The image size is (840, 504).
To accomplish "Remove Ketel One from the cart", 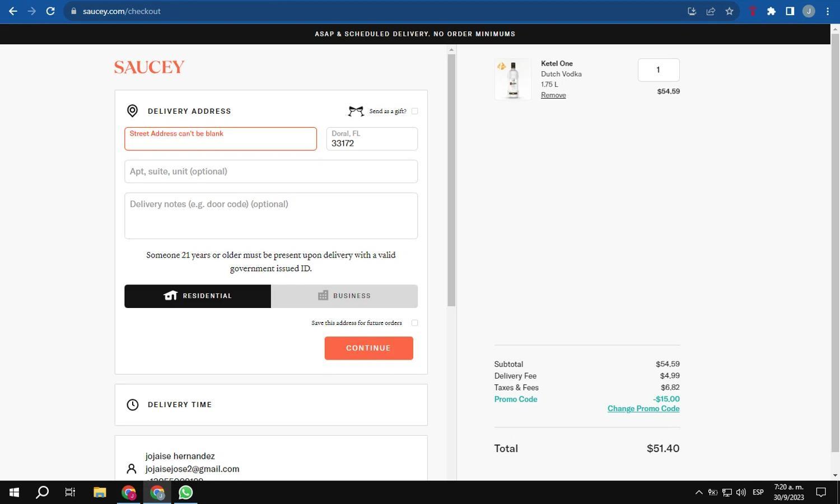I will (553, 95).
